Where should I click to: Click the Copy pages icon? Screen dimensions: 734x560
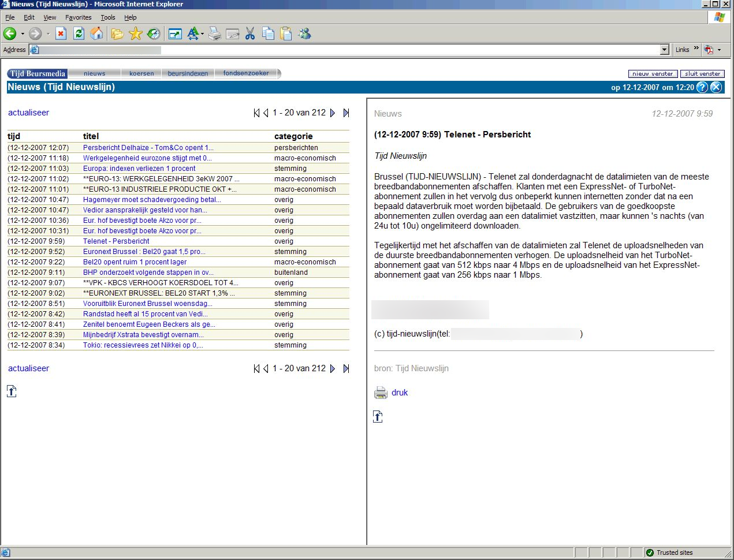pos(268,33)
